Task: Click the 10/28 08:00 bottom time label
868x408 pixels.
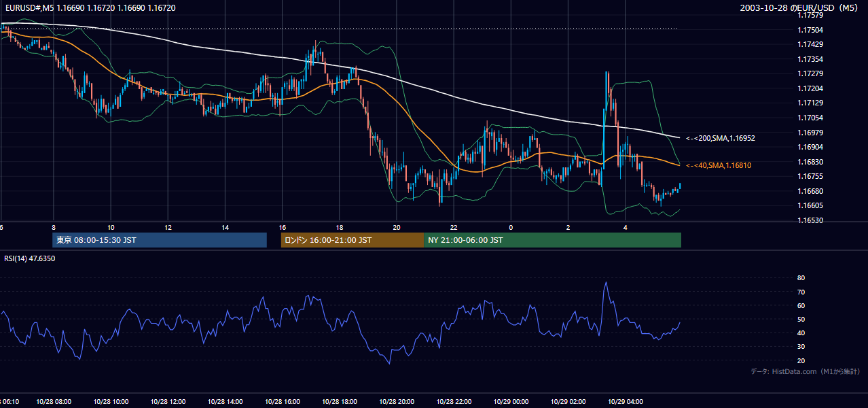Action: [54, 402]
